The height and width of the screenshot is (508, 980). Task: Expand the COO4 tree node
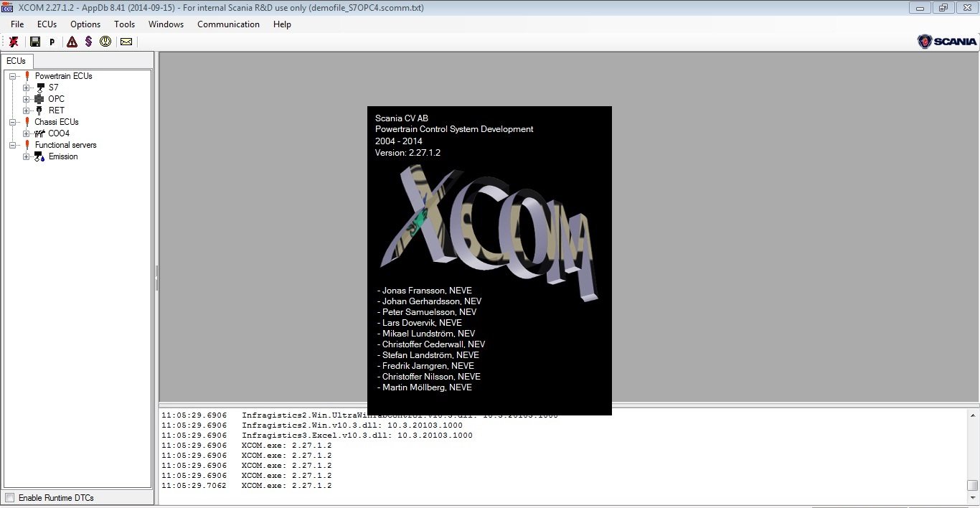27,133
